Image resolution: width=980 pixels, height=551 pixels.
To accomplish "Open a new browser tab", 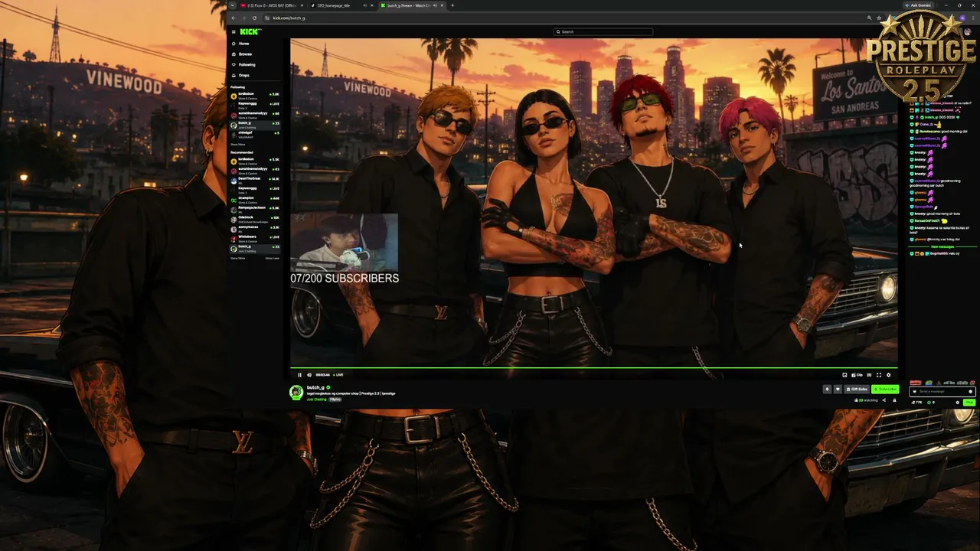I will pos(452,5).
